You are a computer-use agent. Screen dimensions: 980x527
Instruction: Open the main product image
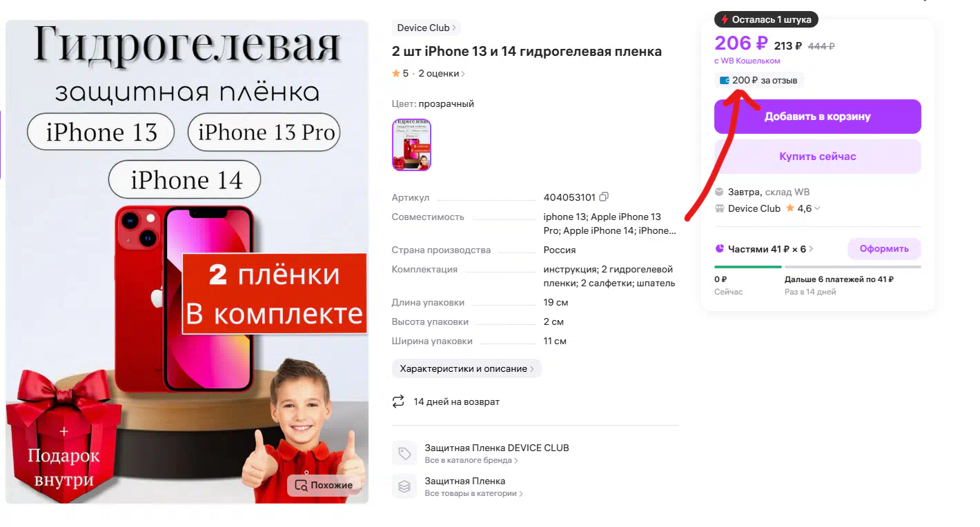point(187,261)
